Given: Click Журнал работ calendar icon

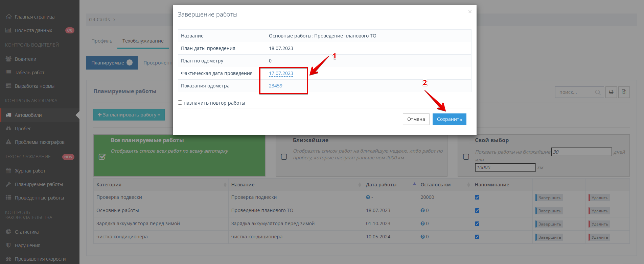Looking at the screenshot, I should (8, 171).
